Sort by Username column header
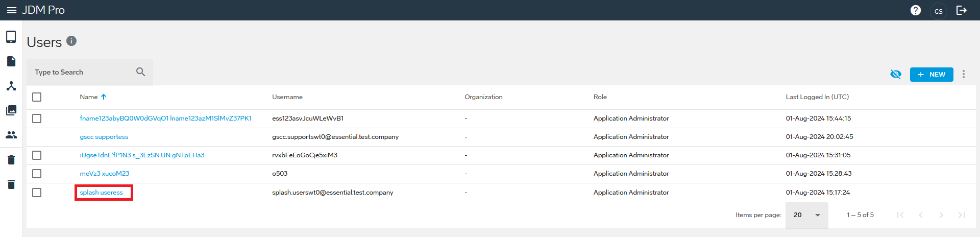 pos(287,97)
